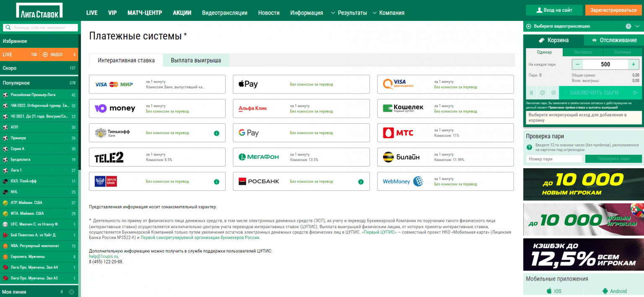This screenshot has width=644, height=297.
Task: Click the info icon on Rosbank card
Action: (361, 182)
